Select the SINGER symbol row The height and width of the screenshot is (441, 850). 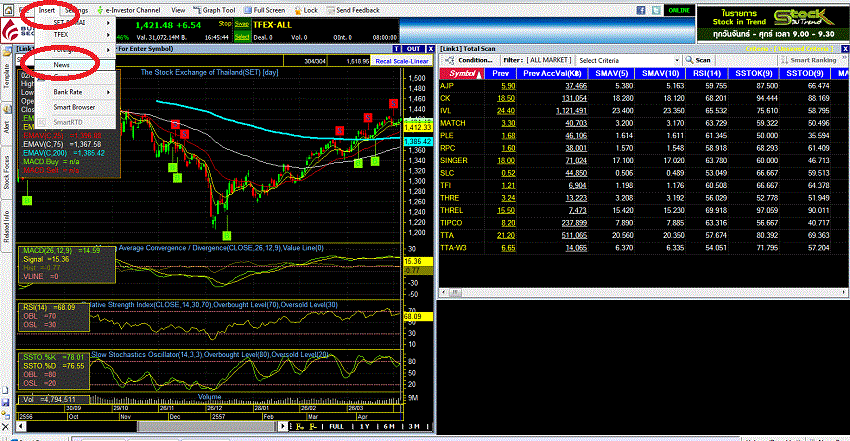(x=454, y=160)
